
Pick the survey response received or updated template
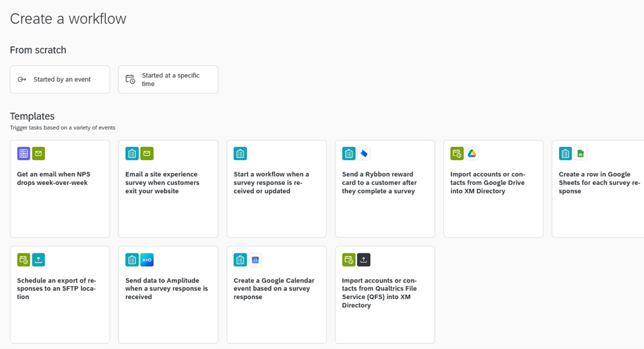pos(277,189)
